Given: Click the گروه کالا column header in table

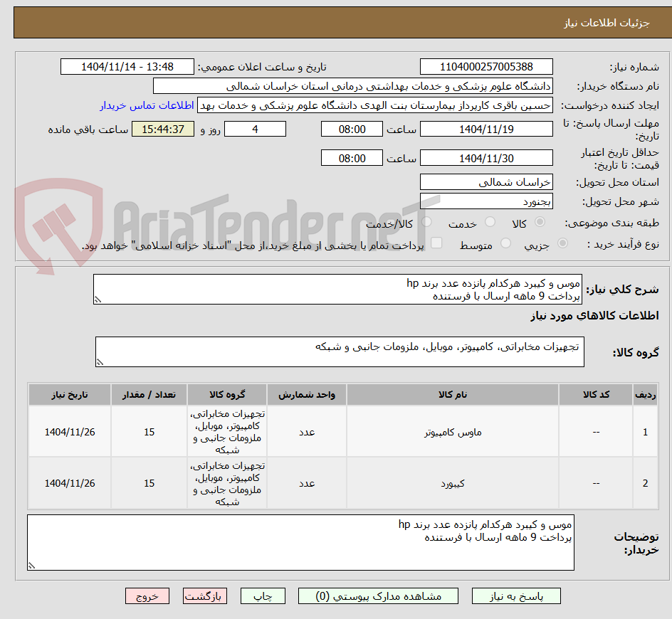Looking at the screenshot, I should [x=227, y=395].
